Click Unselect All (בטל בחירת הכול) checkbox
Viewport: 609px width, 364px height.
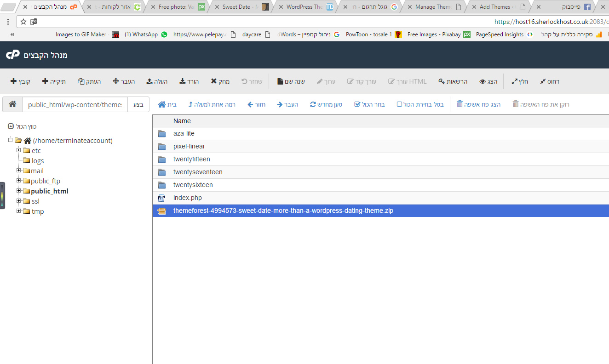coord(399,104)
